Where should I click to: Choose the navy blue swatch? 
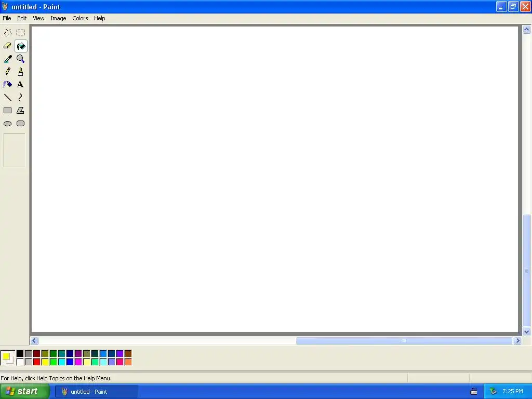(70, 353)
